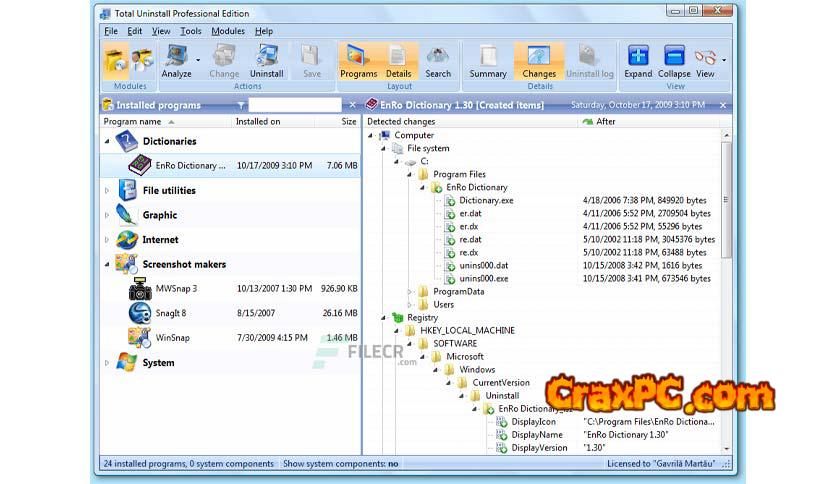Select the Dictionary.exe file item
The width and height of the screenshot is (836, 484).
coord(486,200)
